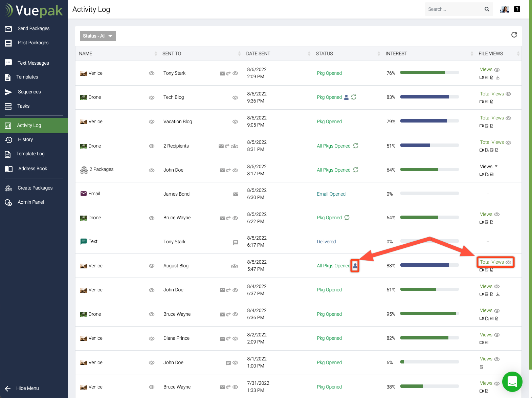The width and height of the screenshot is (532, 398).
Task: Click the refresh icon above the table
Action: 514,35
